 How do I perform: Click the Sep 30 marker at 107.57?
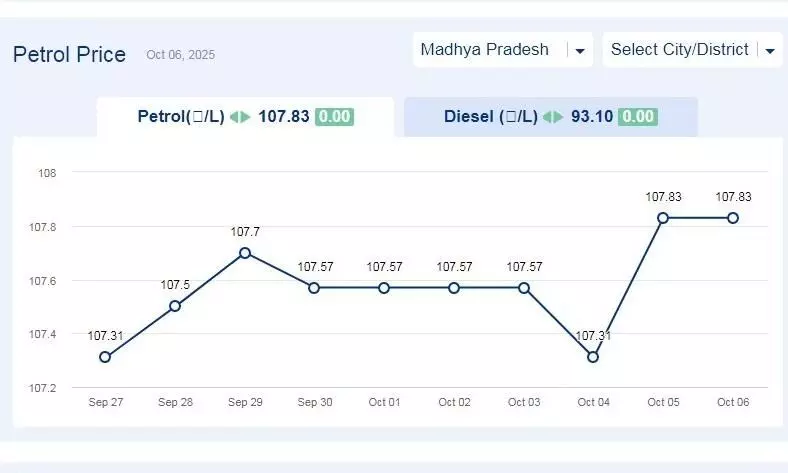point(314,288)
